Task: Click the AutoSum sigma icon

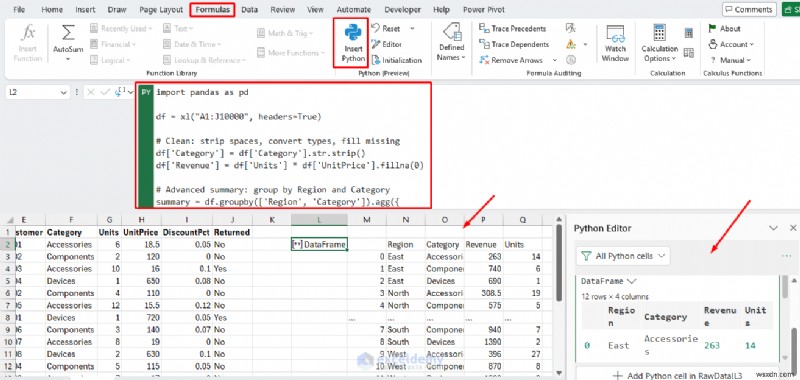Action: click(x=68, y=33)
